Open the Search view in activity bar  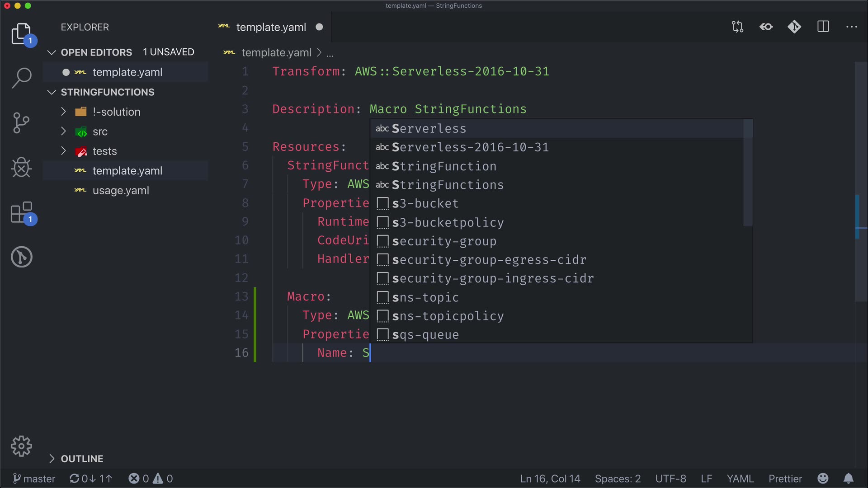coord(21,78)
